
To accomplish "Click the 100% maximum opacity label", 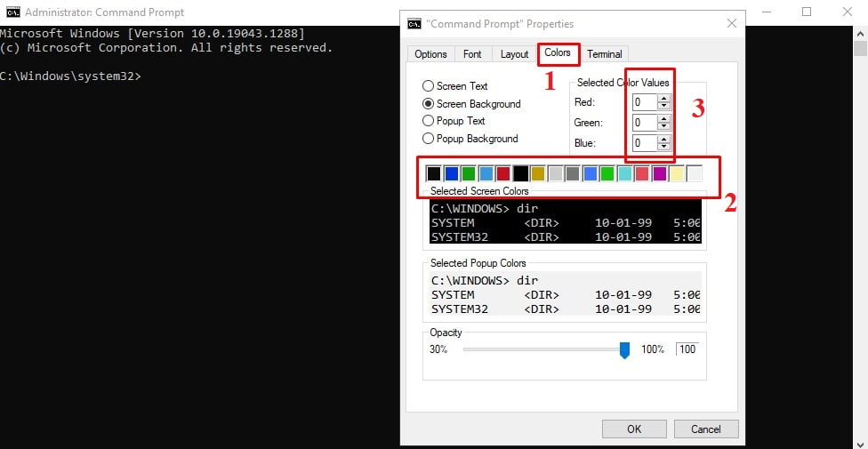I will coord(653,349).
